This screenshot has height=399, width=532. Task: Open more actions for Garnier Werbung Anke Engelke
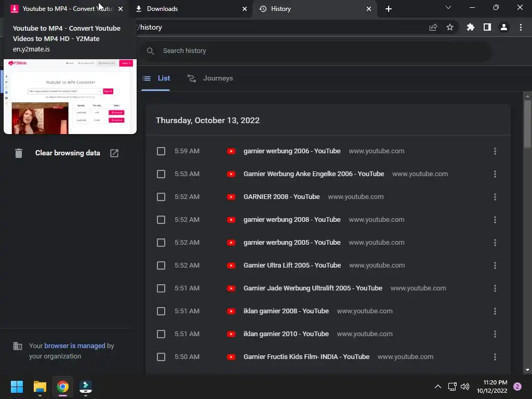pos(495,174)
